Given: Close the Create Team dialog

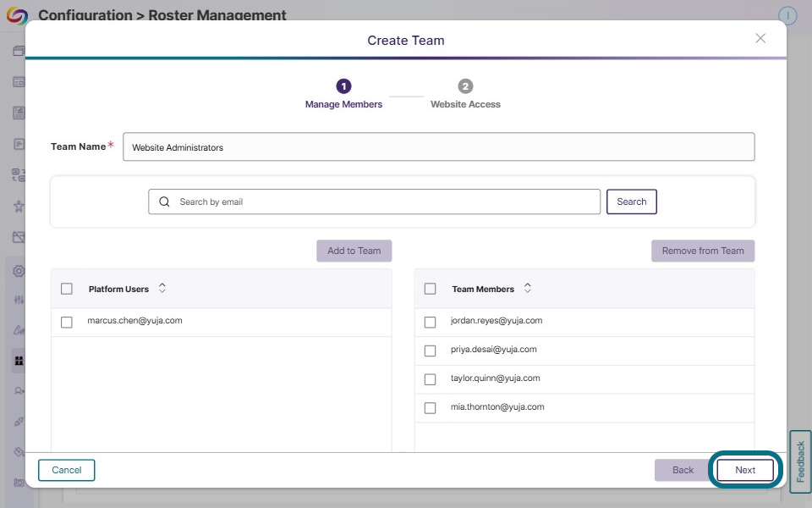Looking at the screenshot, I should click(760, 38).
